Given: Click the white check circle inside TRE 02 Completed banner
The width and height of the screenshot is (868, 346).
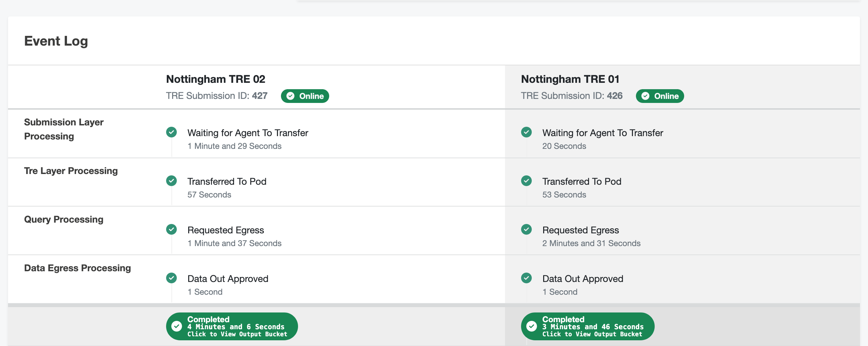Looking at the screenshot, I should [177, 326].
